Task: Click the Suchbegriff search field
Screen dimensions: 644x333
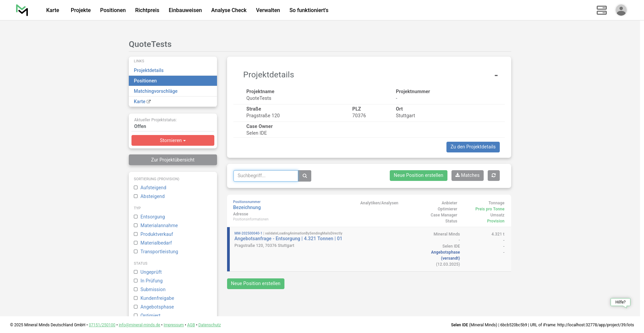Action: (265, 176)
